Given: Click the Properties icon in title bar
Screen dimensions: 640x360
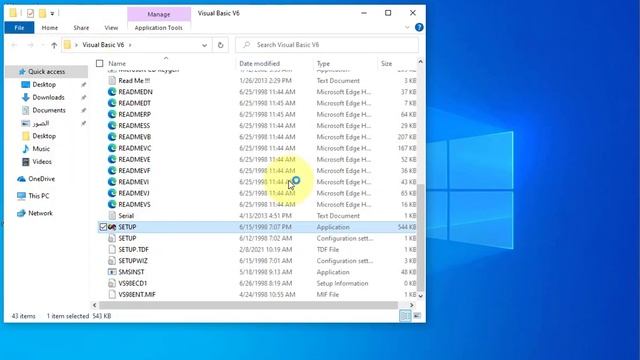Looking at the screenshot, I should point(30,13).
